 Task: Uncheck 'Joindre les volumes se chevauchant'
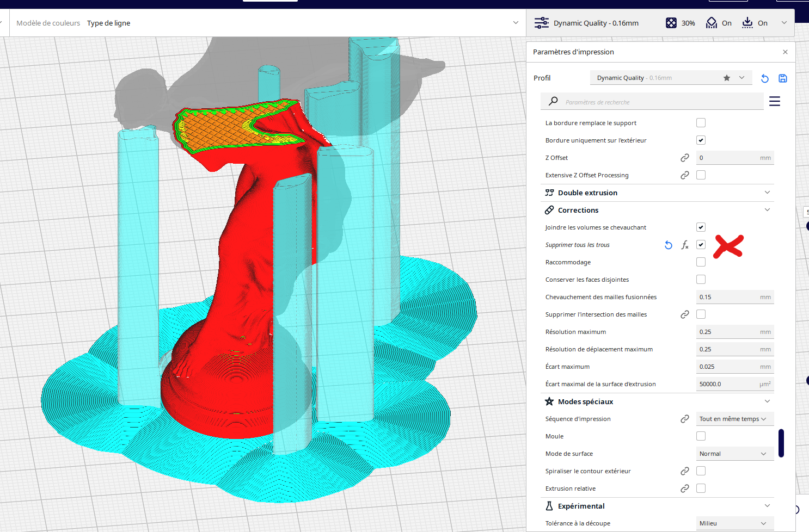[x=701, y=227]
